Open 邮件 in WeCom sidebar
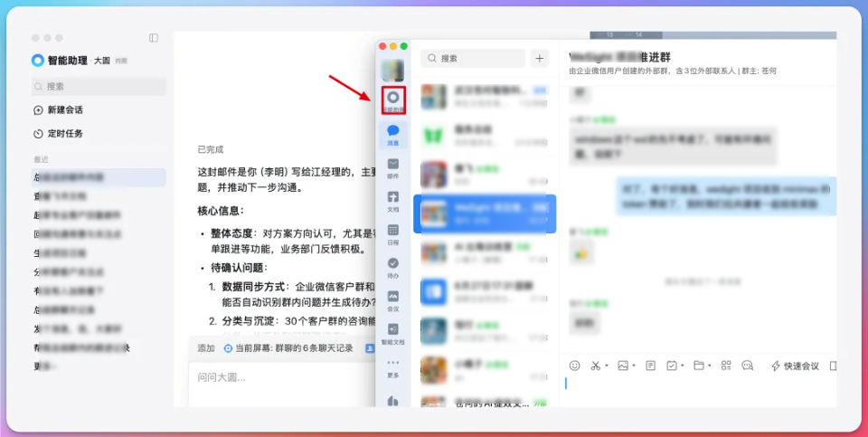 [x=393, y=167]
